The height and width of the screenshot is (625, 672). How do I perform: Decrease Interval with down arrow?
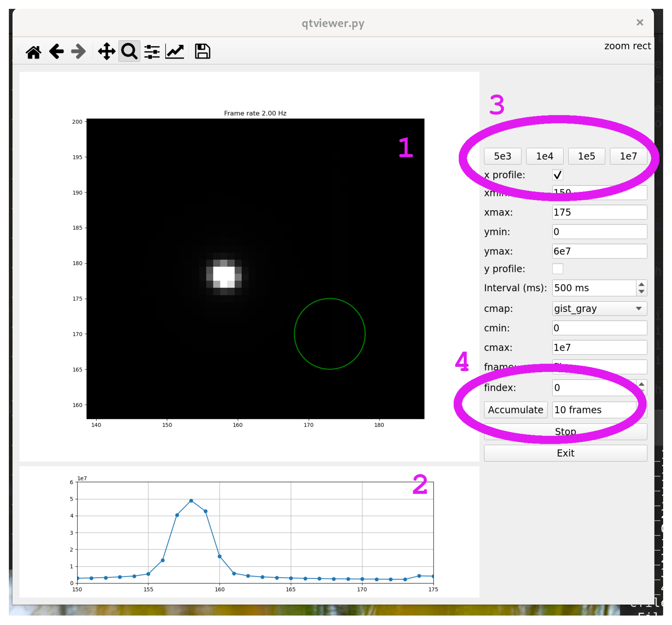[641, 292]
